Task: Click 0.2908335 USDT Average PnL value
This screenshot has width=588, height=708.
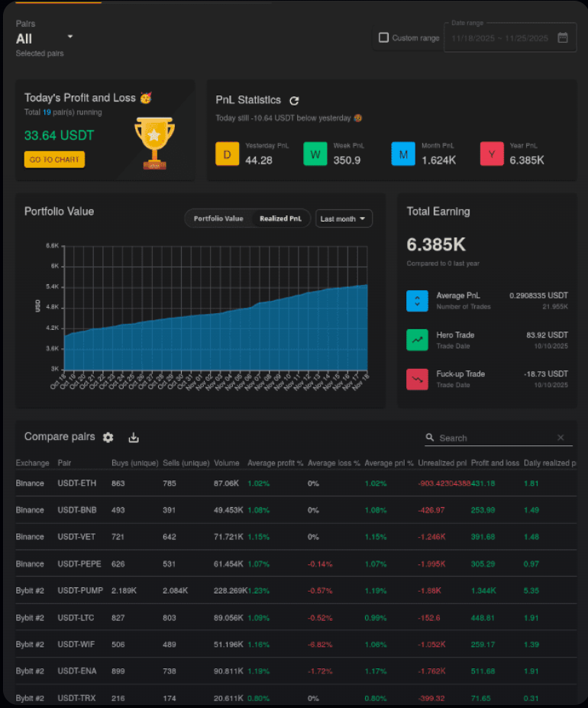Action: pos(538,296)
